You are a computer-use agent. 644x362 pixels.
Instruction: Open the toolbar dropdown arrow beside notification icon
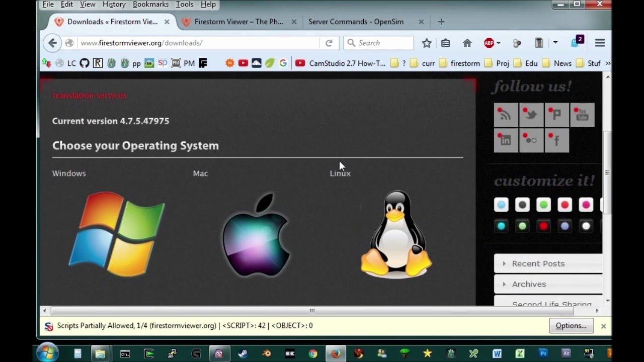pos(555,43)
